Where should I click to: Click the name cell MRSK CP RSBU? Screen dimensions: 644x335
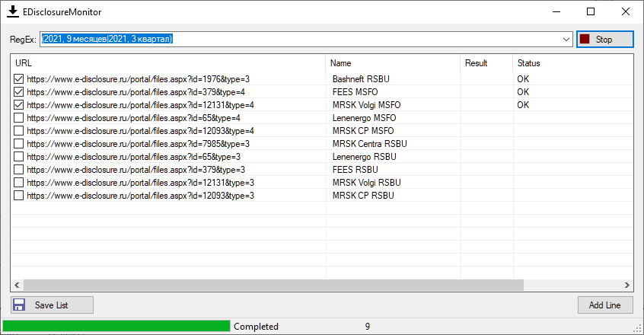pyautogui.click(x=363, y=196)
